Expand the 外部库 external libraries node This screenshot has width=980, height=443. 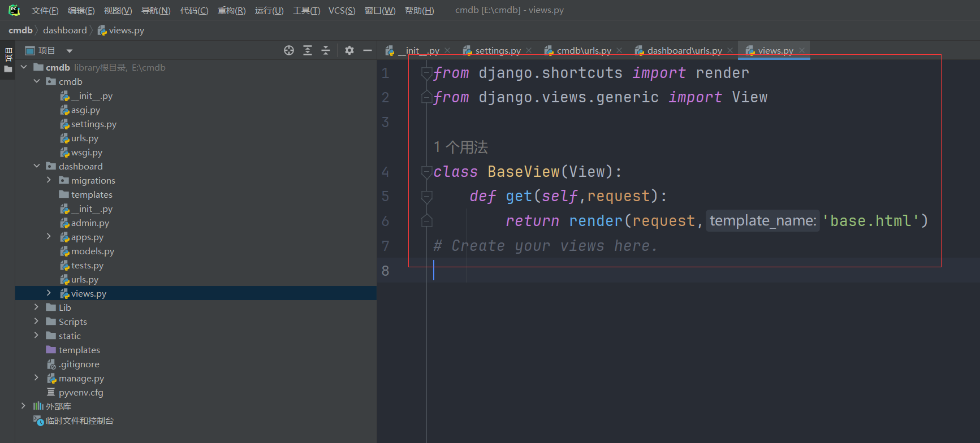tap(24, 406)
